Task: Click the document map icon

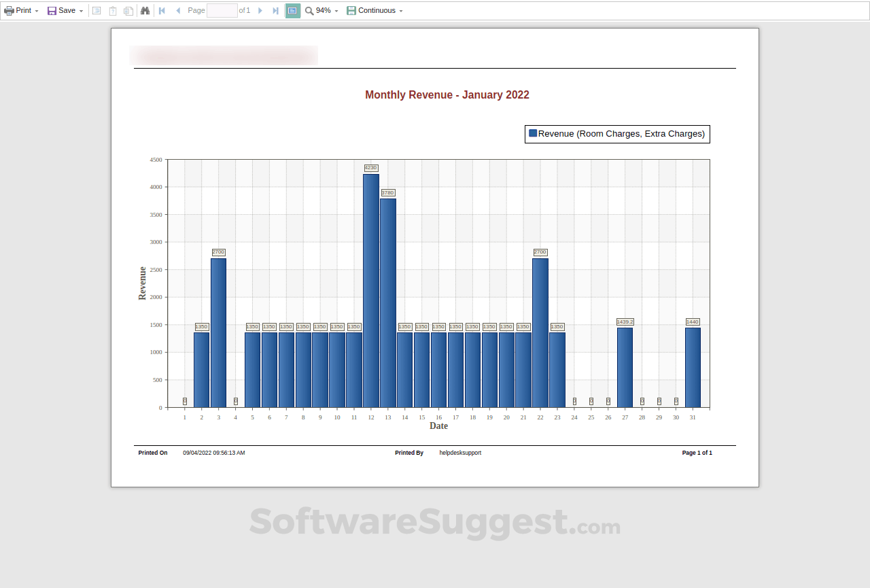Action: point(97,11)
